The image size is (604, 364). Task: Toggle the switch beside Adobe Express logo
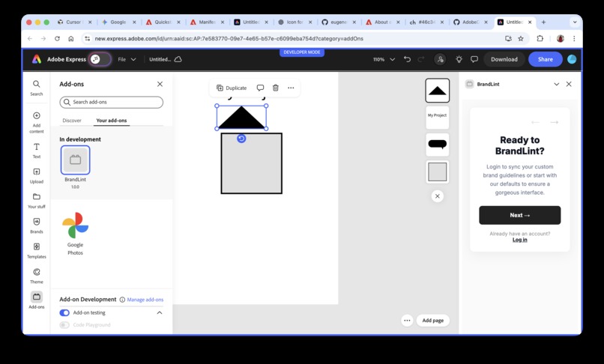[100, 59]
